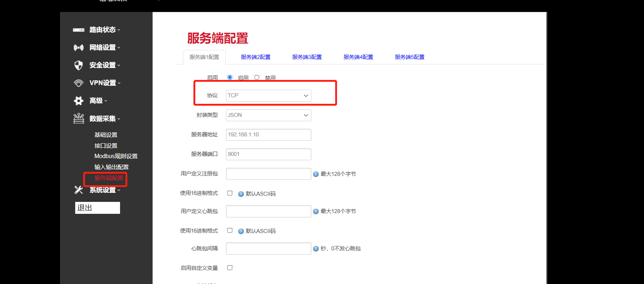The width and height of the screenshot is (644, 284).
Task: Click the system settings wrench icon
Action: pyautogui.click(x=78, y=190)
